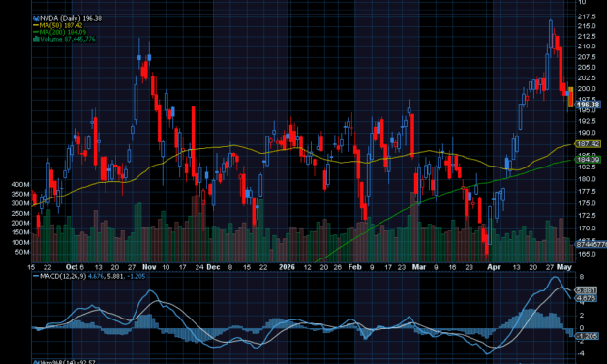Click the 190.0 price axis label
This screenshot has width=607, height=364.
pyautogui.click(x=587, y=133)
